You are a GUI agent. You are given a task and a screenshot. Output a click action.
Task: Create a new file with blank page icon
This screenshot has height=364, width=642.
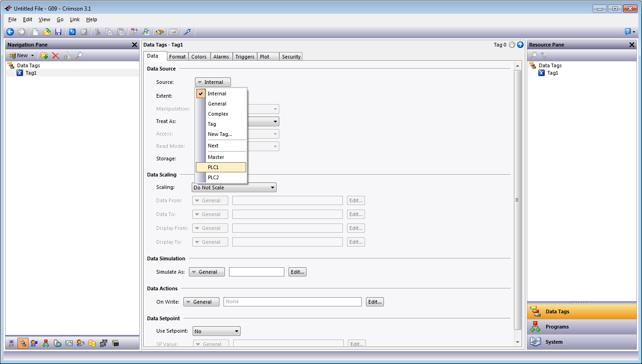click(35, 32)
